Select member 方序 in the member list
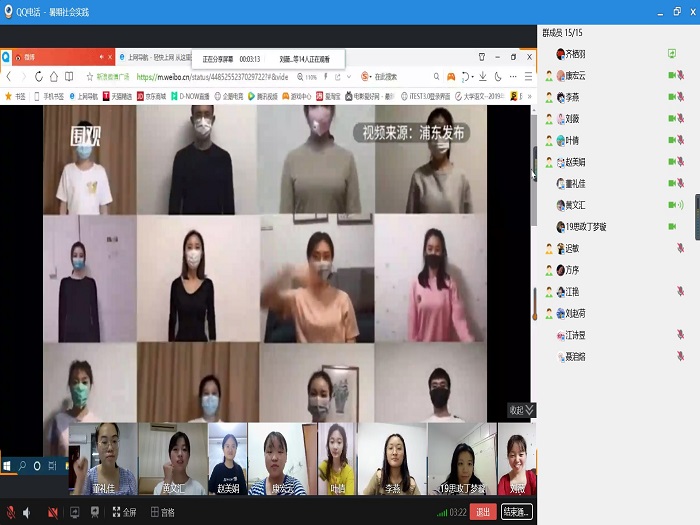 616,270
